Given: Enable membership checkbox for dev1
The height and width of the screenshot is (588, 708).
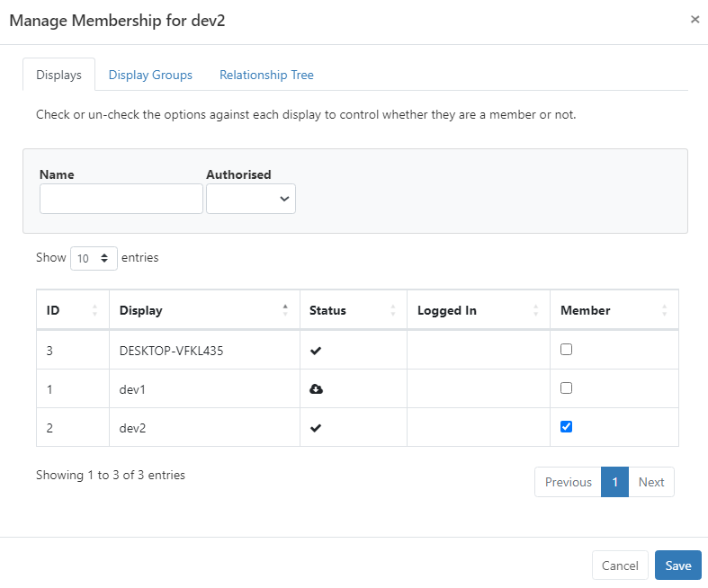Looking at the screenshot, I should coord(566,388).
